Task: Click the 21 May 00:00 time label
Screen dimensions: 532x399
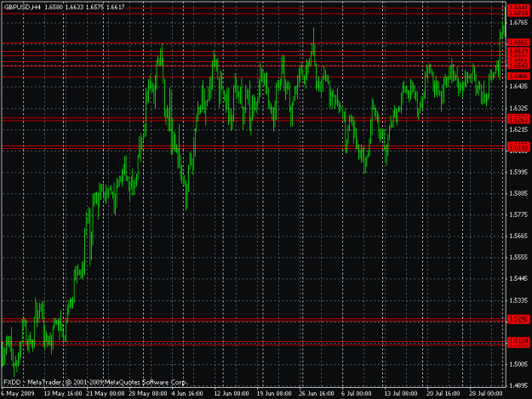Action: [106, 394]
